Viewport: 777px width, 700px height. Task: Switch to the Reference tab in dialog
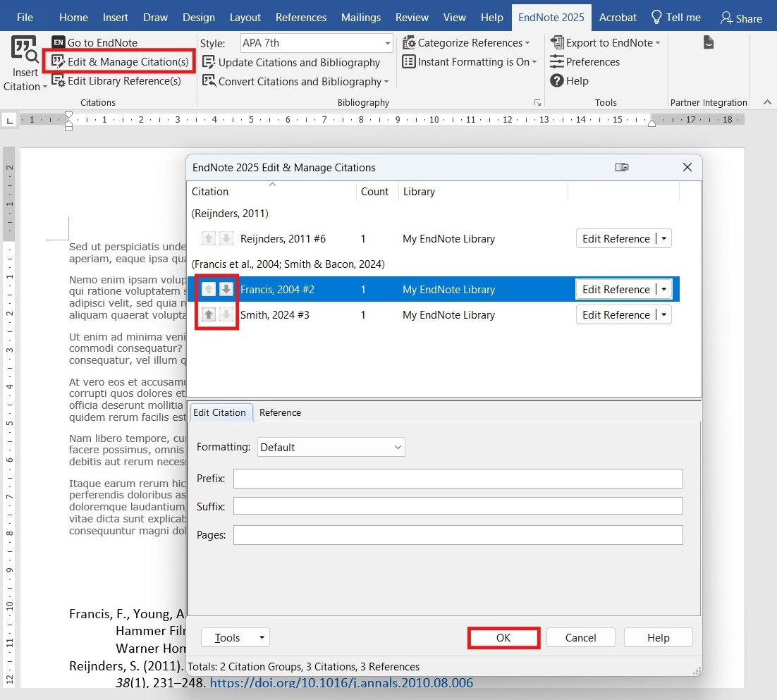click(280, 412)
